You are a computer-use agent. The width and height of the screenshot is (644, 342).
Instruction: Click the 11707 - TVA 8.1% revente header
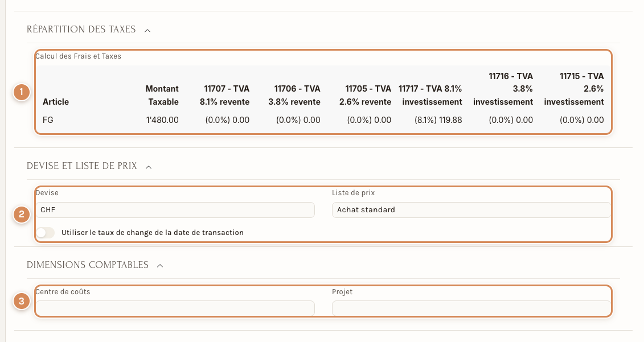click(225, 95)
